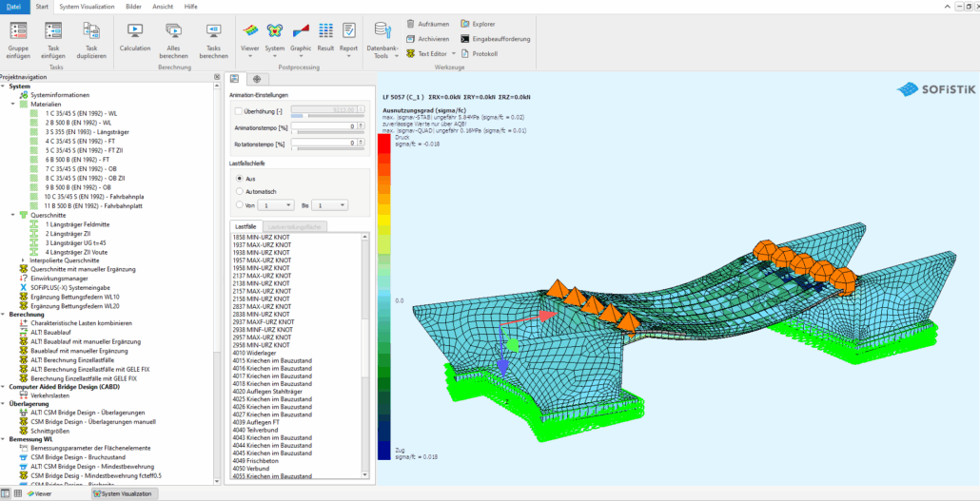Select the Aus load case loop option
The image size is (980, 501).
pyautogui.click(x=240, y=179)
